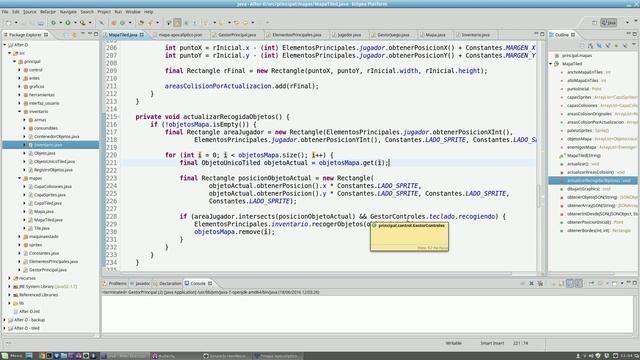Expand the Referenced Libraries node
This screenshot has width=640, height=360.
[x=10, y=295]
